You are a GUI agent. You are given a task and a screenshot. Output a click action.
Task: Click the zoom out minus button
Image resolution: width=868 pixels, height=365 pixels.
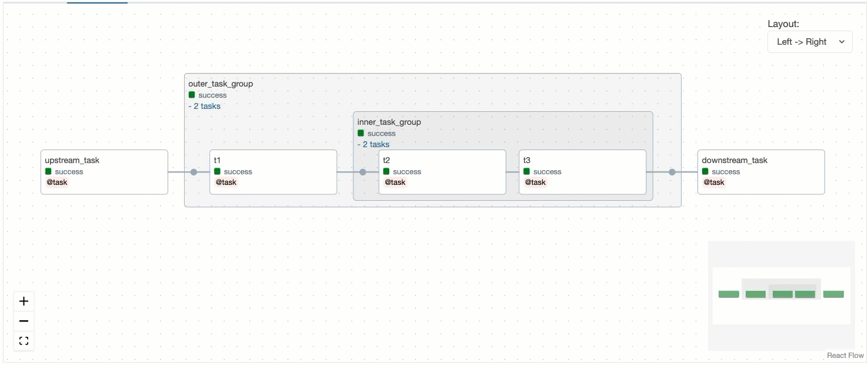tap(24, 321)
